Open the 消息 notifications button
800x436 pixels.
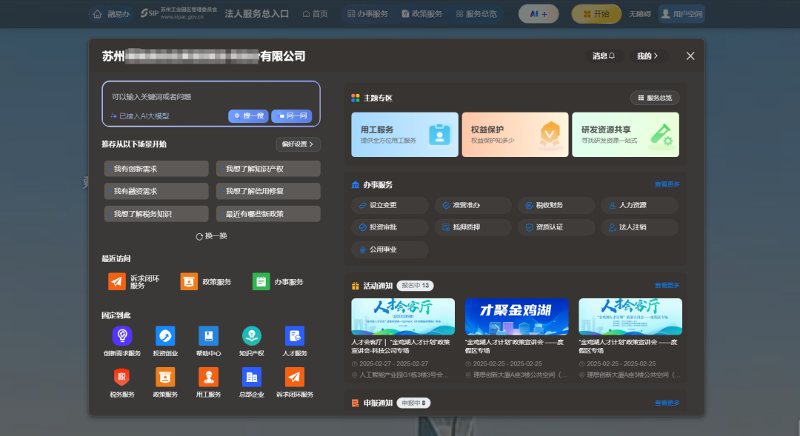point(601,57)
